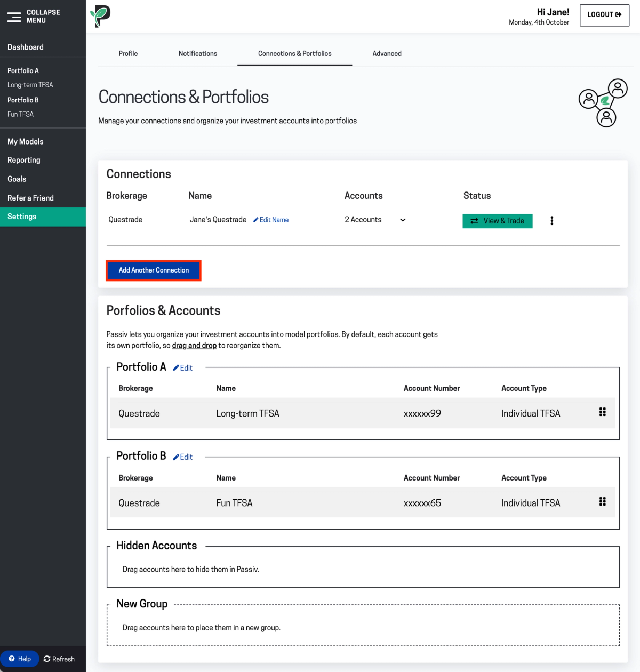Viewport: 640px width, 672px height.
Task: Edit Portfolio A name
Action: pos(183,368)
